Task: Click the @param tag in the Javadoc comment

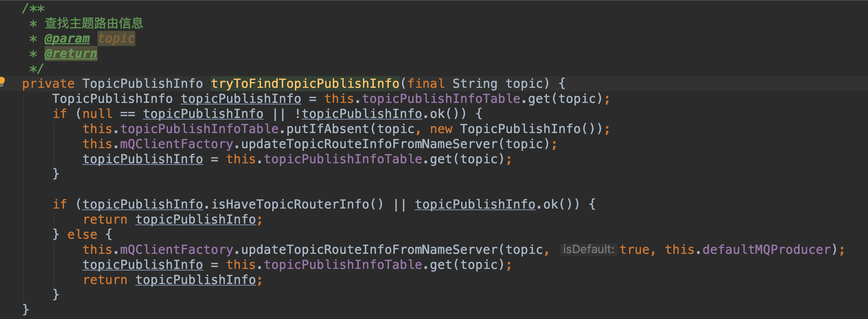Action: click(67, 38)
